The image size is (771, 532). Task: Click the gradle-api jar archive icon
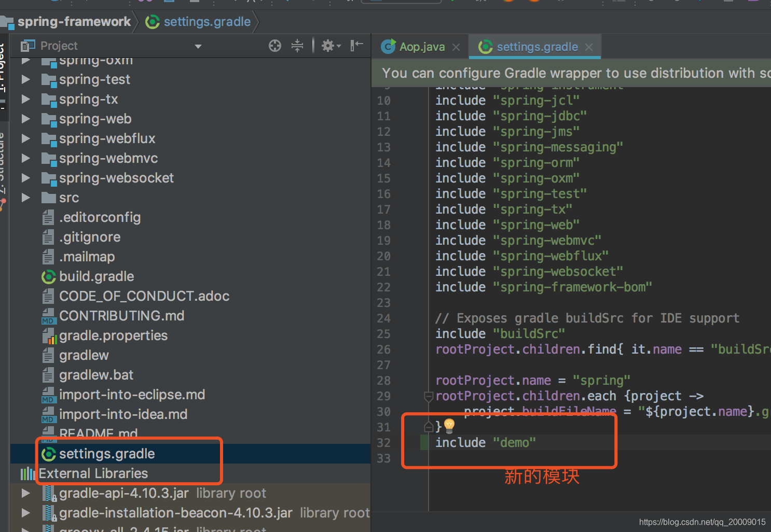click(49, 494)
